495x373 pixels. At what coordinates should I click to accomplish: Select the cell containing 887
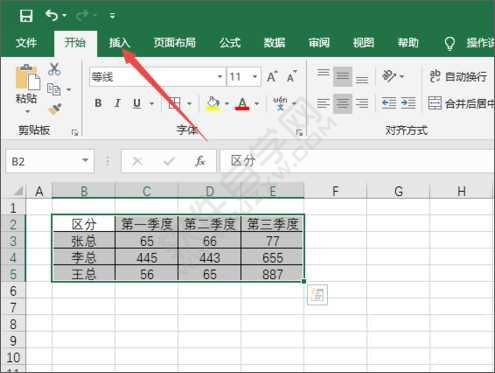point(273,274)
